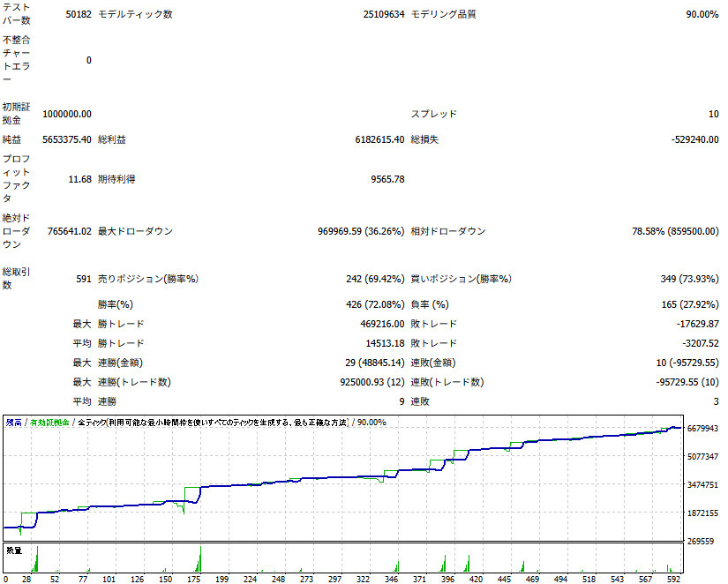Select the chart y-axis value 5077347
Image resolution: width=728 pixels, height=584 pixels.
(x=702, y=457)
